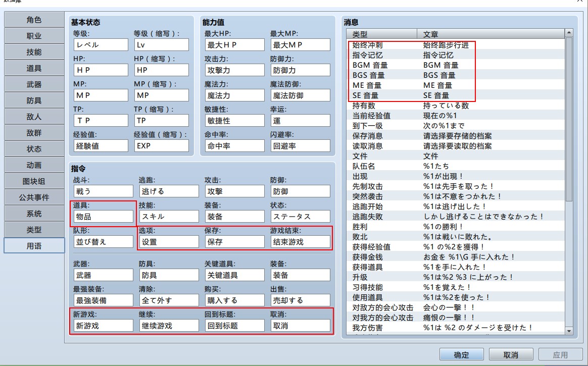Screen dimensions: 588x366
Task: Switch to the 职业 tab
Action: coord(34,35)
